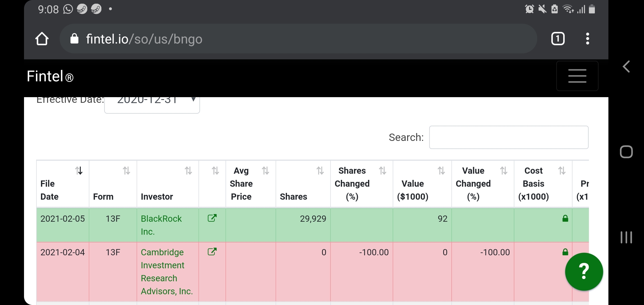The height and width of the screenshot is (305, 644).
Task: Click the Search input field
Action: pos(508,138)
